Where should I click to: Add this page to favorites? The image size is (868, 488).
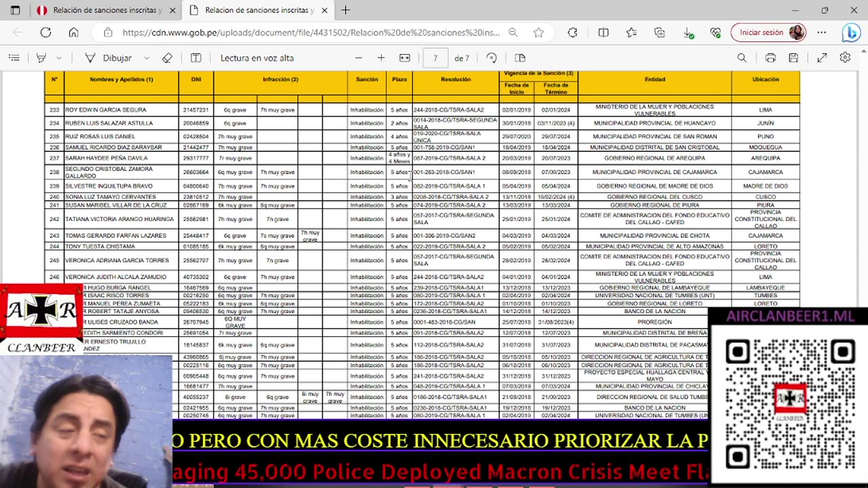pos(538,32)
